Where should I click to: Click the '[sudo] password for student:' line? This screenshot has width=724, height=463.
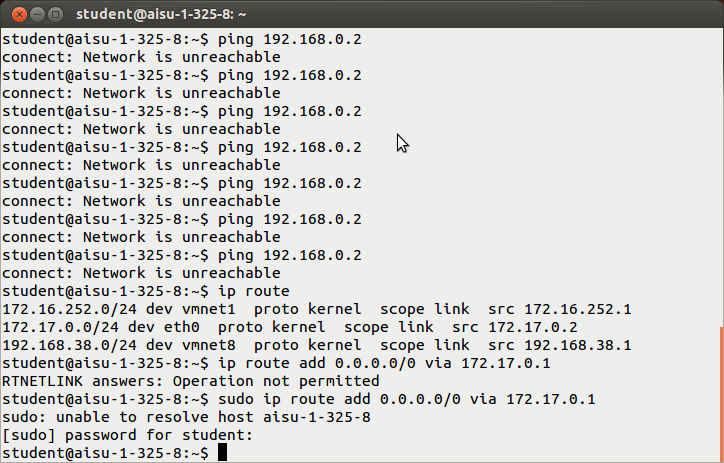127,435
